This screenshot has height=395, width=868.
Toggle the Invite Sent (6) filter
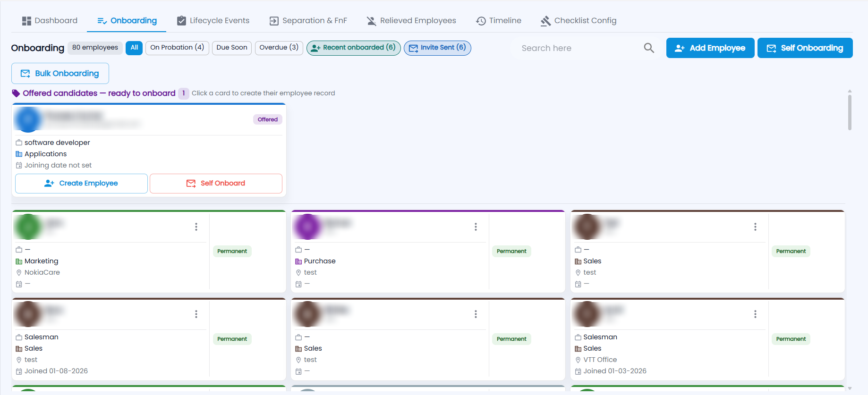(x=437, y=48)
